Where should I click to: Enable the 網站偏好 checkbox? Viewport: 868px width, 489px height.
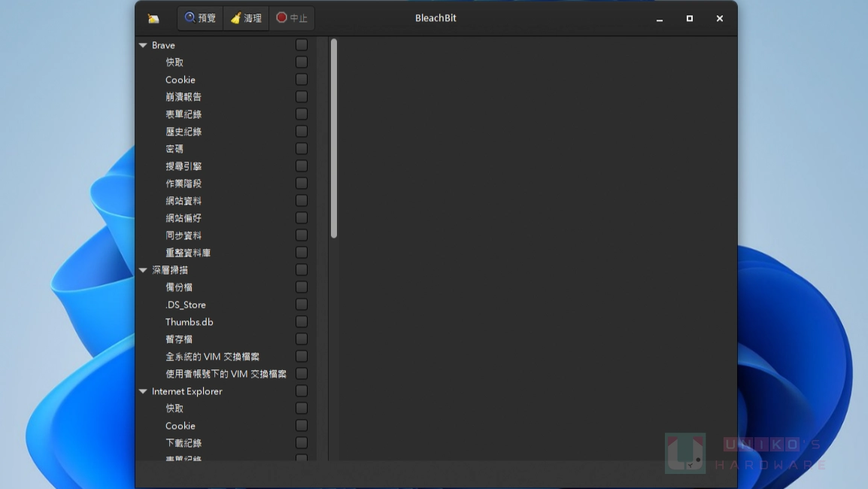(x=302, y=218)
